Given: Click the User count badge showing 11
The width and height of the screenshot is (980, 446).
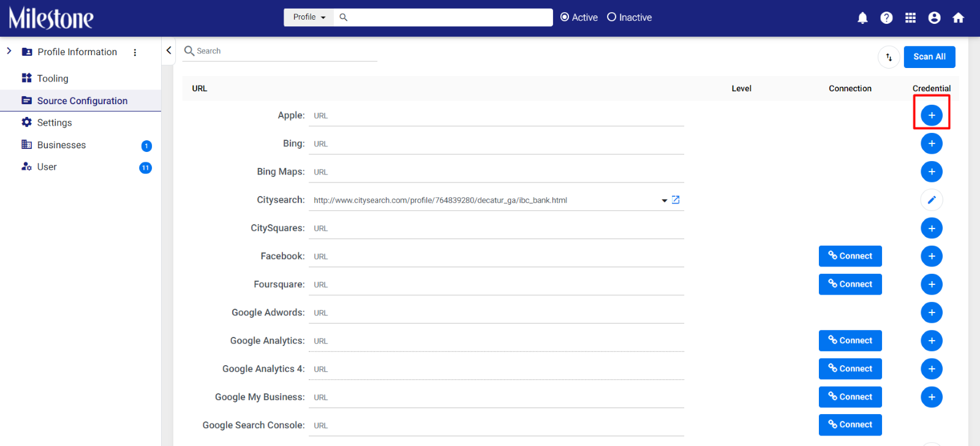Looking at the screenshot, I should pyautogui.click(x=145, y=168).
